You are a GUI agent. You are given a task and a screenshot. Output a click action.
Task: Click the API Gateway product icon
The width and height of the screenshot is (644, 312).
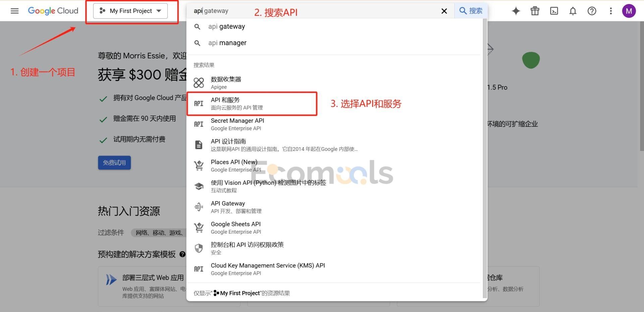199,207
